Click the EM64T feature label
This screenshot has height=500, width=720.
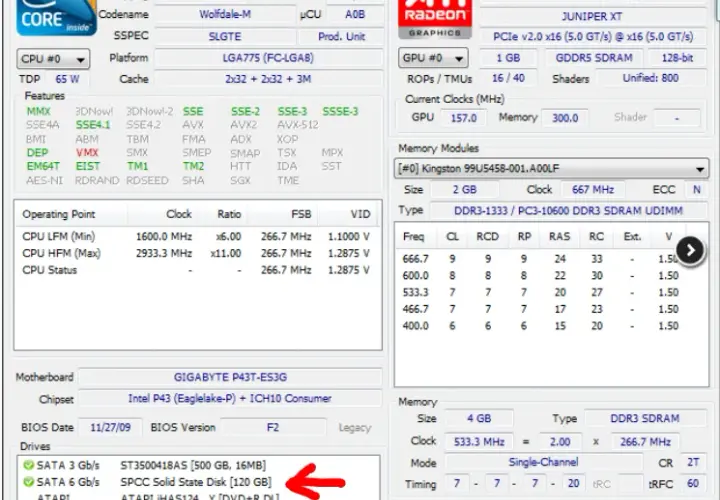(43, 166)
